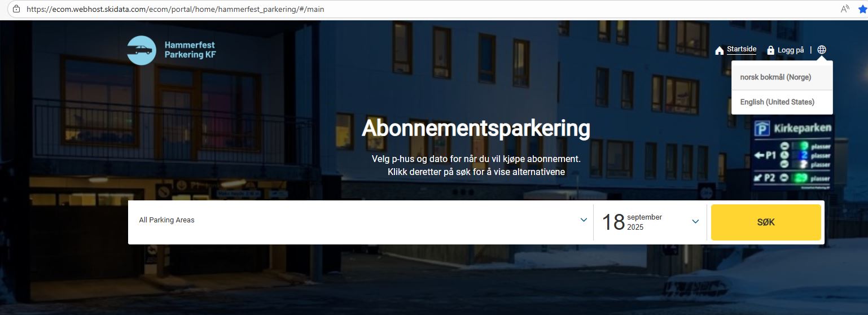This screenshot has height=315, width=868.
Task: Click the padlock icon beside Logg på
Action: point(770,50)
